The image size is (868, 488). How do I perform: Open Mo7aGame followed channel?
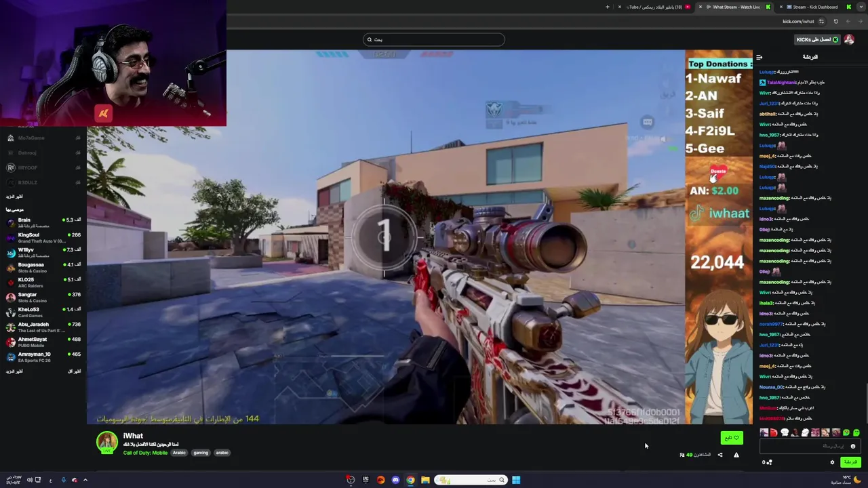pos(43,138)
